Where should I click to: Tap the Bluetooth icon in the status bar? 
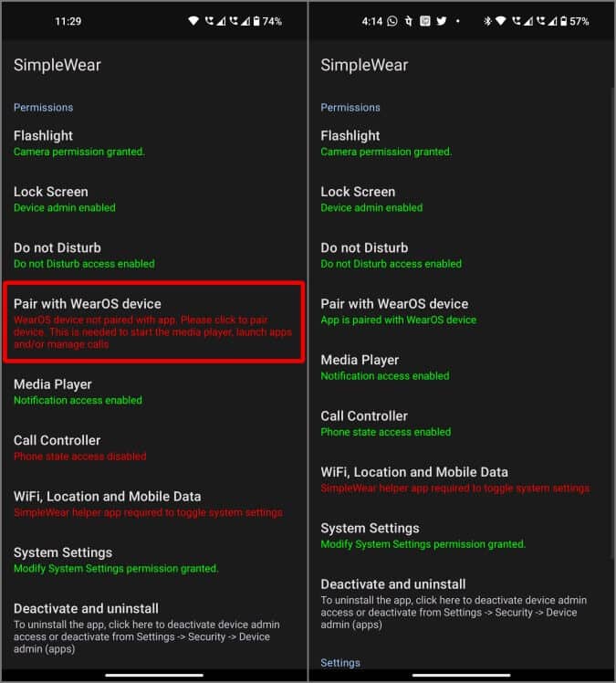click(487, 21)
